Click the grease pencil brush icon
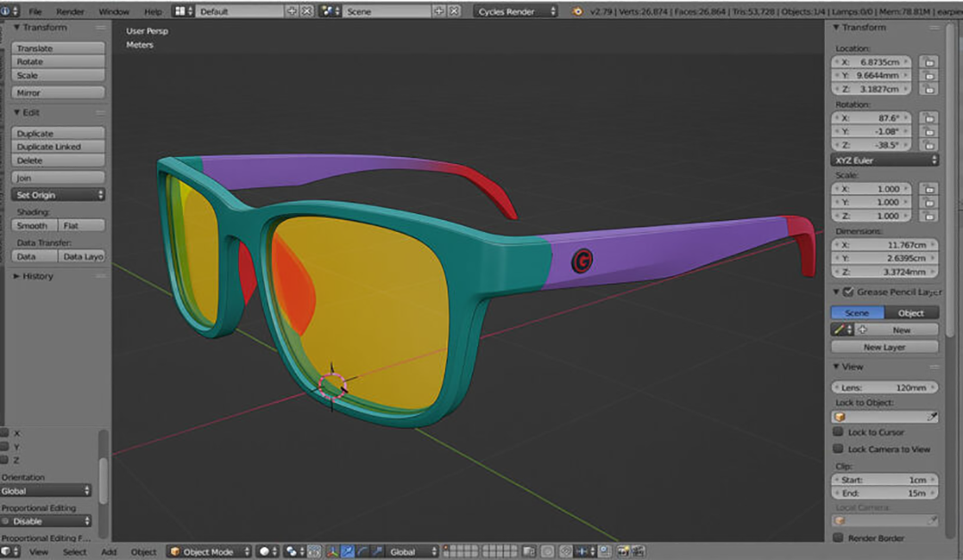Image resolution: width=963 pixels, height=560 pixels. click(x=838, y=330)
